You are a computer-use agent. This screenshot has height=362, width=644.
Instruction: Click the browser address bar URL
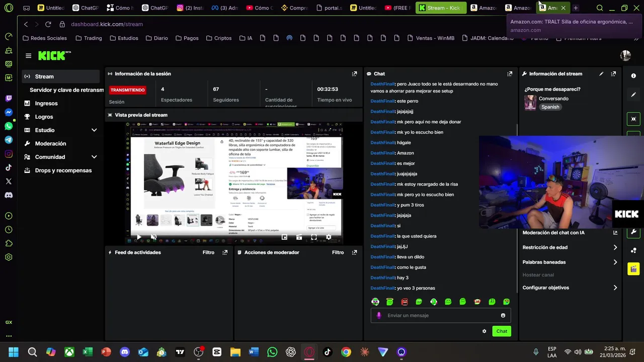[x=107, y=24]
